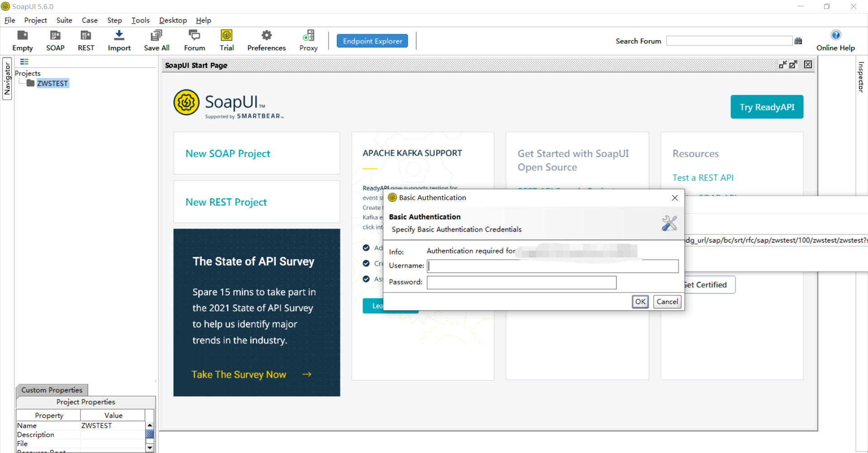Click inside the Username input field

[x=552, y=266]
